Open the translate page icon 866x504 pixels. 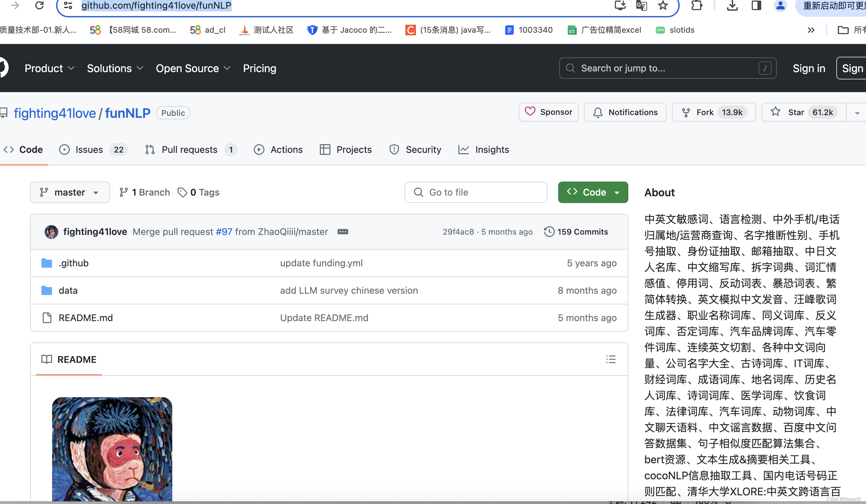point(641,5)
